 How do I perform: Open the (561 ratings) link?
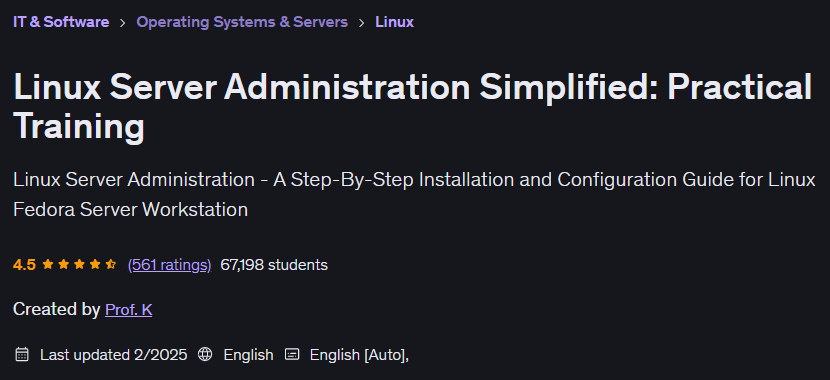(169, 265)
